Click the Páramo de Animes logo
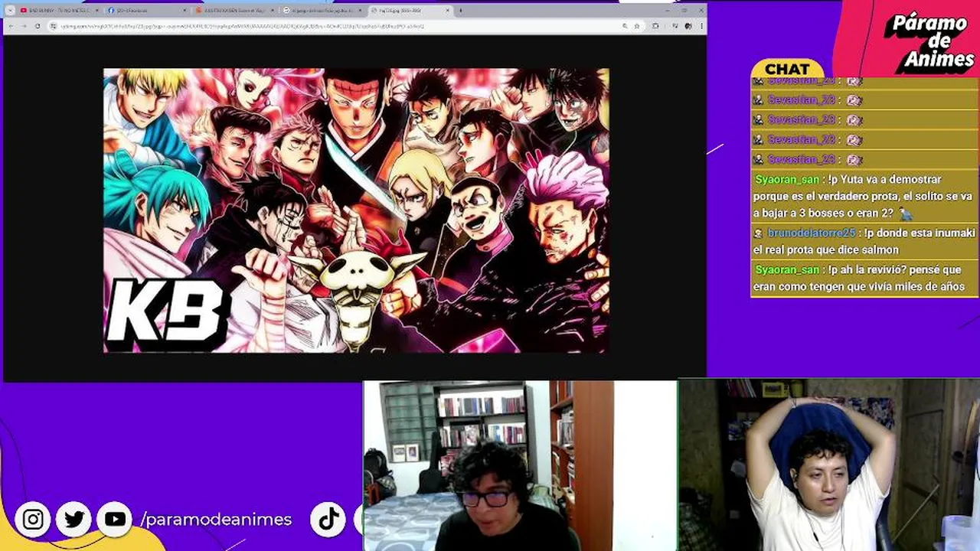Image resolution: width=980 pixels, height=551 pixels. click(929, 42)
